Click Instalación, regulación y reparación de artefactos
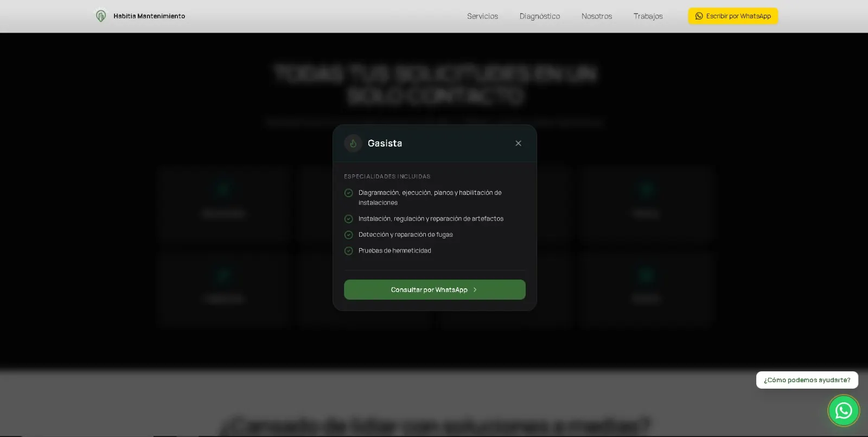868x437 pixels. point(431,219)
